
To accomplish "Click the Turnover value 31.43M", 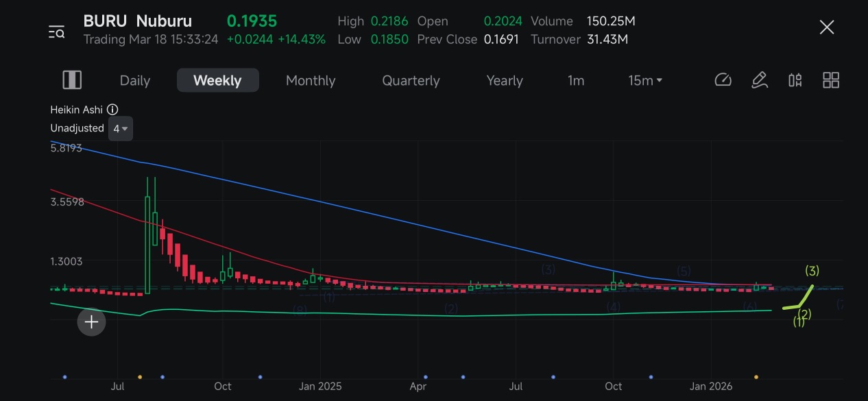I will (607, 39).
